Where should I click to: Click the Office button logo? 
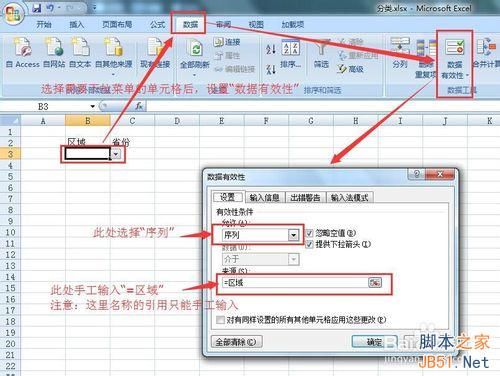click(12, 13)
